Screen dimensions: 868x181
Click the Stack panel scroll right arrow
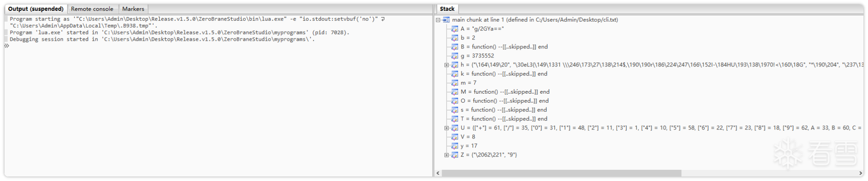860,173
